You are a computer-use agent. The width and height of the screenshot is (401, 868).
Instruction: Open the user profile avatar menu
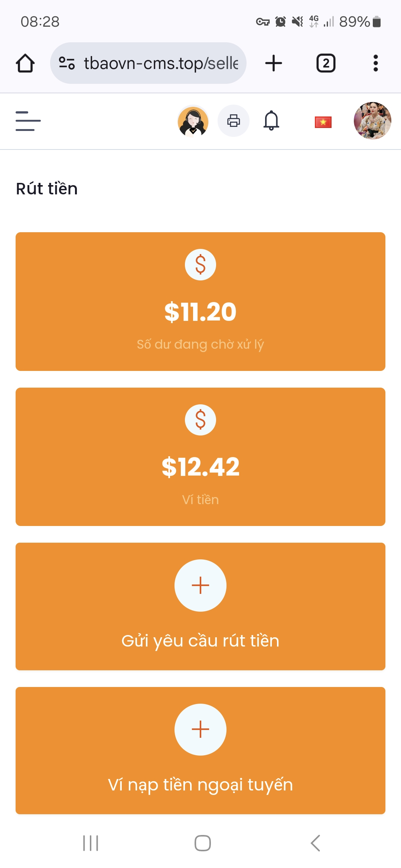point(372,121)
